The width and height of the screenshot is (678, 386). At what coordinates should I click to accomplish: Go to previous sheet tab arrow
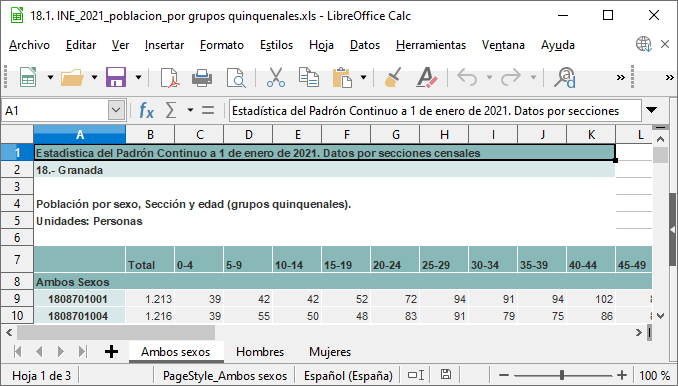tap(39, 351)
